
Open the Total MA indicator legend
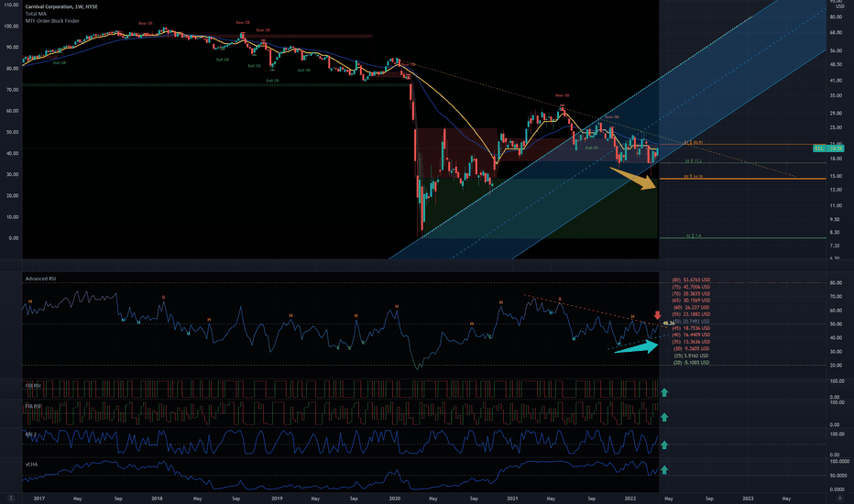pos(36,14)
